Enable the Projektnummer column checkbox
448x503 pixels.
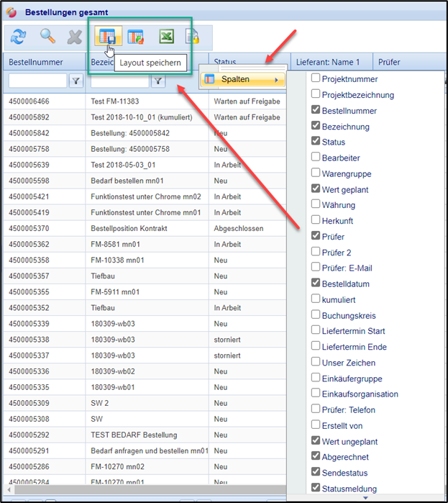pos(316,78)
